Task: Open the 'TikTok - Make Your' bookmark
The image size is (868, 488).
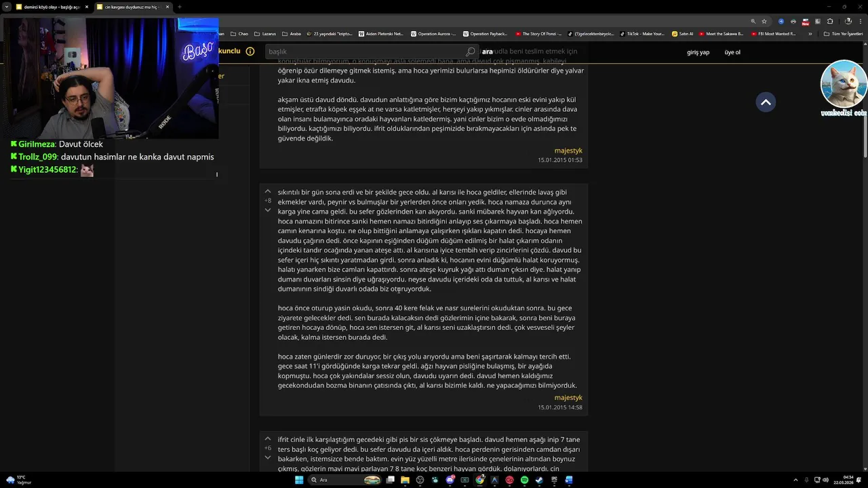Action: (642, 33)
